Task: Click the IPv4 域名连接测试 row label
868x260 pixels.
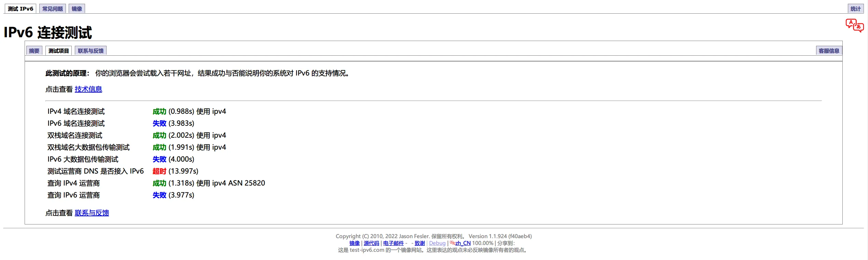Action: (x=76, y=111)
